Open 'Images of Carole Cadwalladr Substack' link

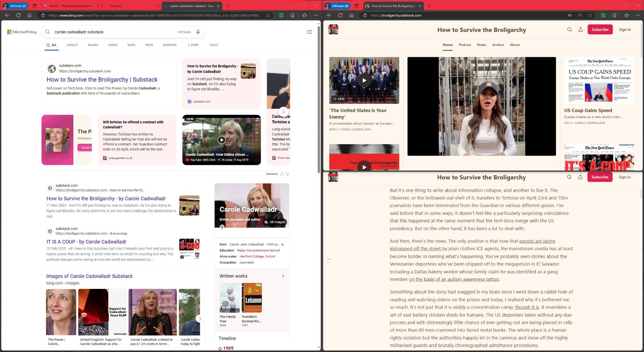click(x=89, y=276)
